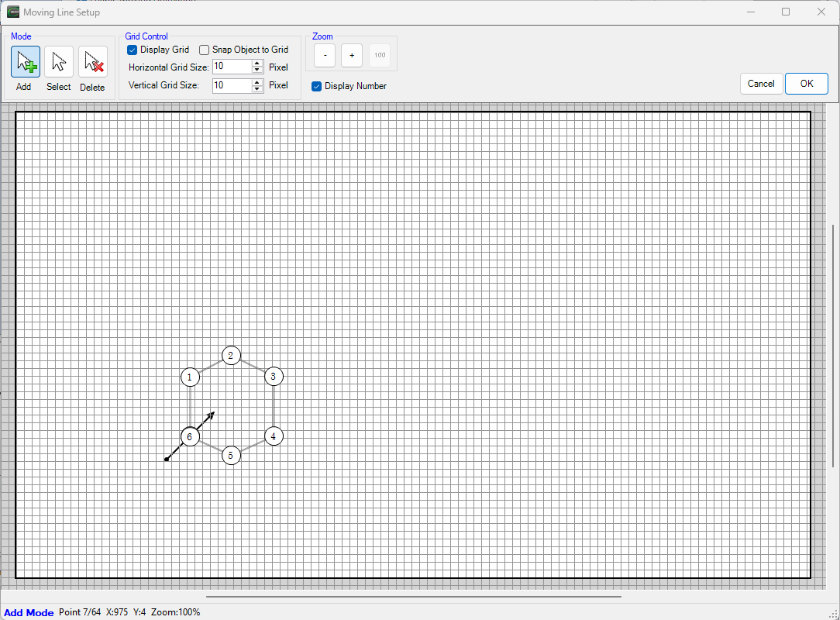This screenshot has height=620, width=840.
Task: Zoom out with the minus button
Action: click(325, 55)
